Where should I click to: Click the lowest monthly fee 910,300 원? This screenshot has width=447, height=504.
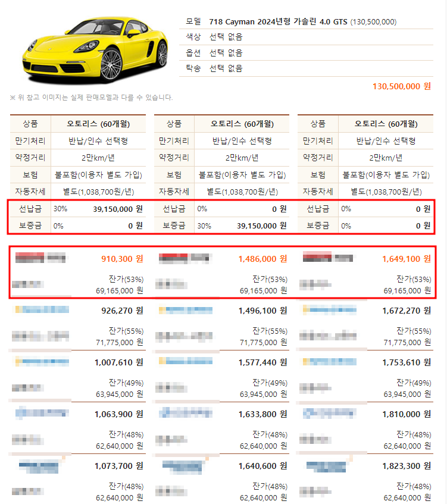click(122, 259)
